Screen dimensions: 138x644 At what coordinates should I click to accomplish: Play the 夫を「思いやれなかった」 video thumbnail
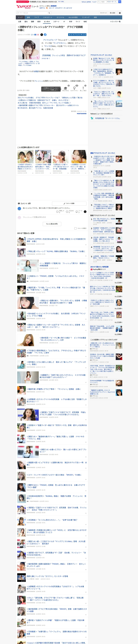[119, 221]
